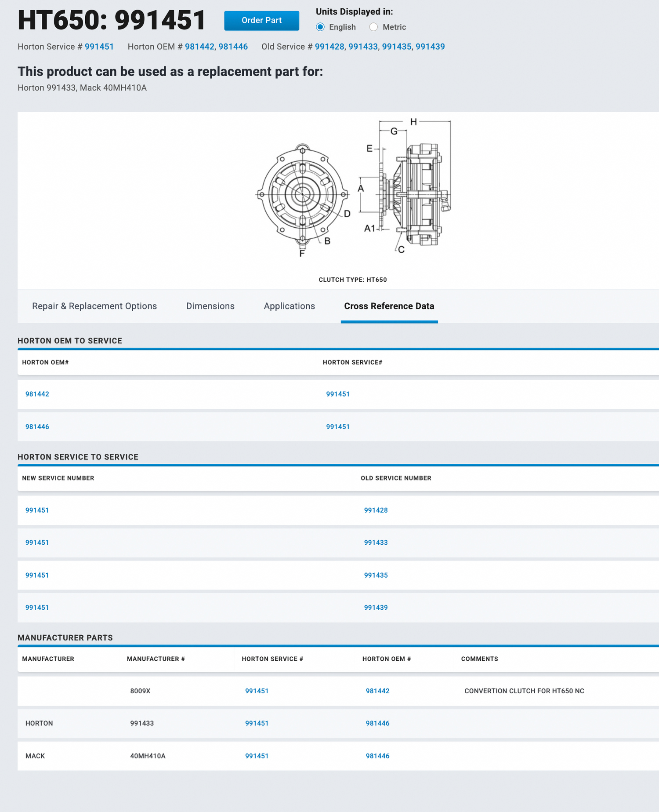The image size is (659, 812).
Task: Open Horton Service # 991451 link in header
Action: point(99,47)
